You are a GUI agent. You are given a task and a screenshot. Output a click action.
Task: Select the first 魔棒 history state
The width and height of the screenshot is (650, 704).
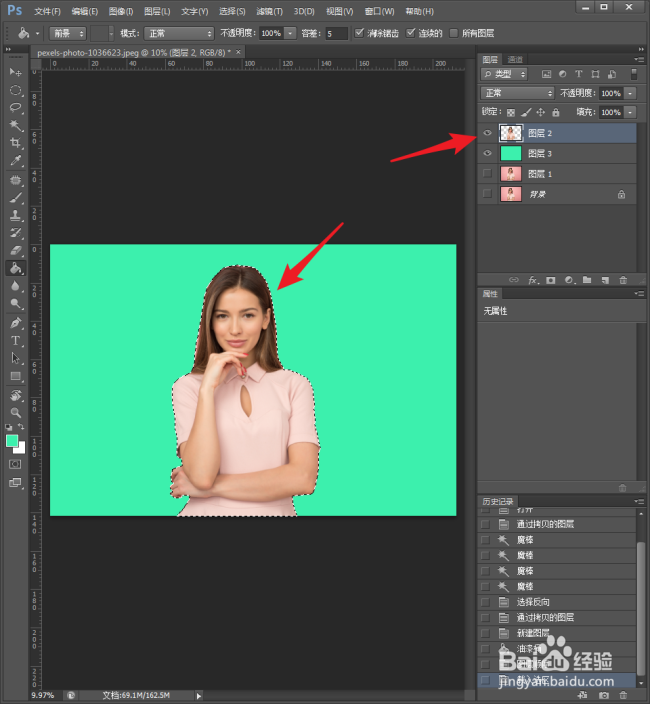click(557, 540)
